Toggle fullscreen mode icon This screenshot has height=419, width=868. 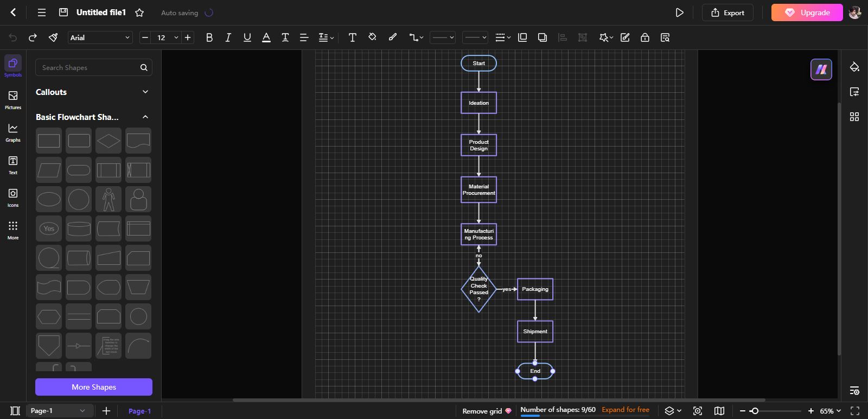tap(855, 411)
